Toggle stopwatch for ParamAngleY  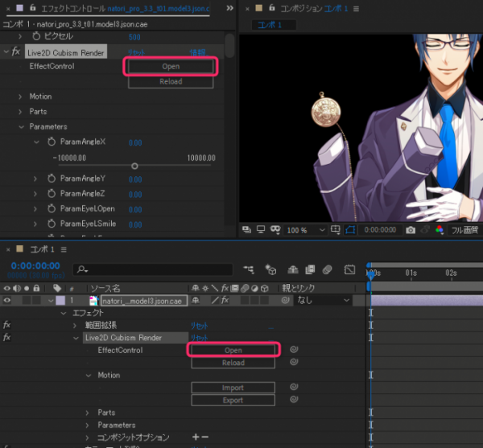52,178
